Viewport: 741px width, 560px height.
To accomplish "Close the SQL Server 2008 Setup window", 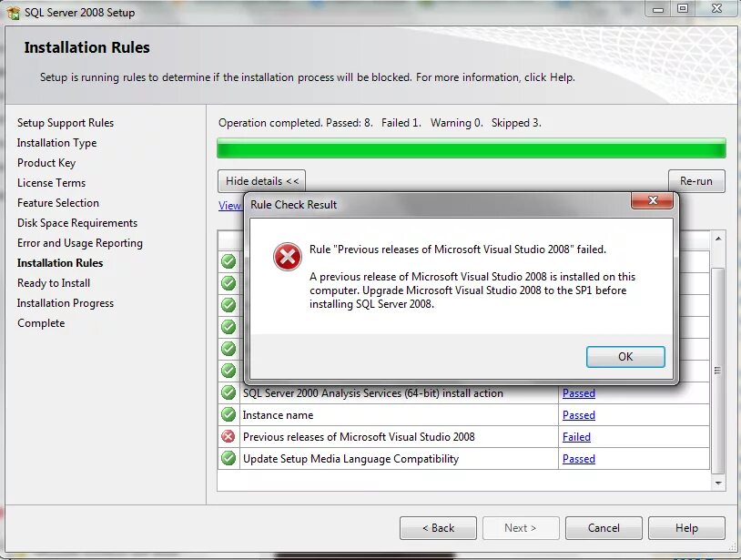I will coord(716,8).
